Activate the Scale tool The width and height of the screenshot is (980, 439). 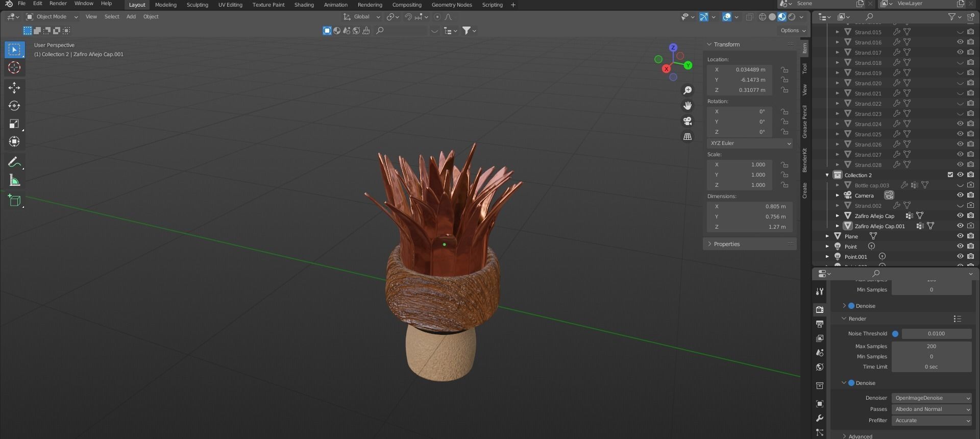[14, 124]
